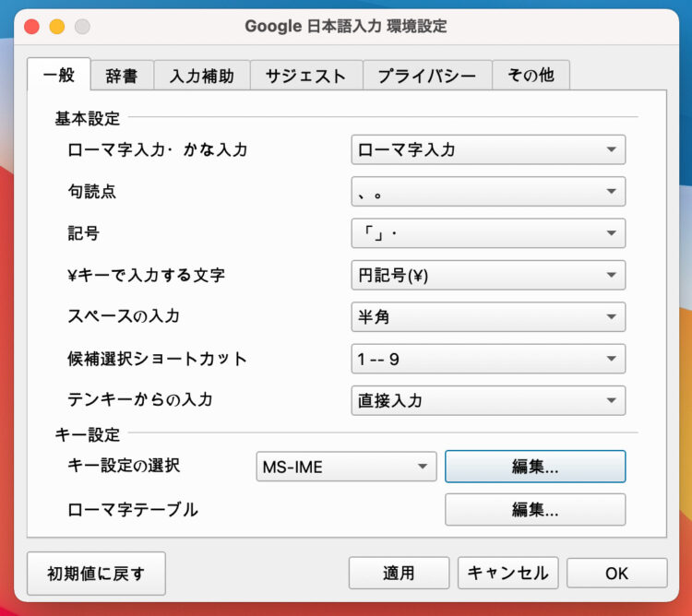This screenshot has height=616, width=692.
Task: Open the 記号 dropdown showing「」・
Action: pos(488,233)
